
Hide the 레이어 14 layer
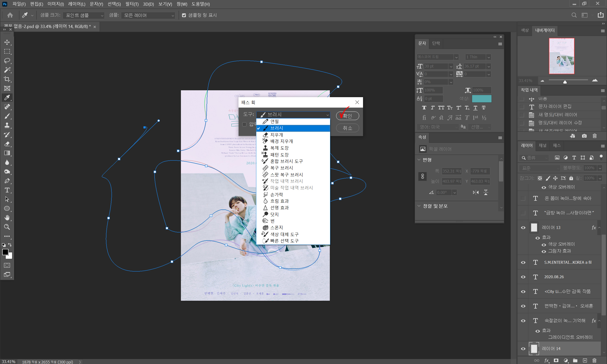coord(523,349)
